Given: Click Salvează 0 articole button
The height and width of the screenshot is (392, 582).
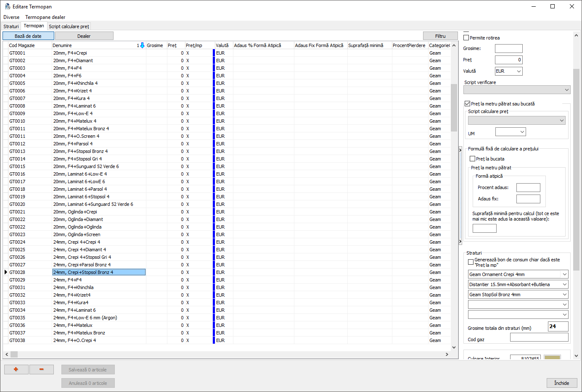Looking at the screenshot, I should click(88, 370).
